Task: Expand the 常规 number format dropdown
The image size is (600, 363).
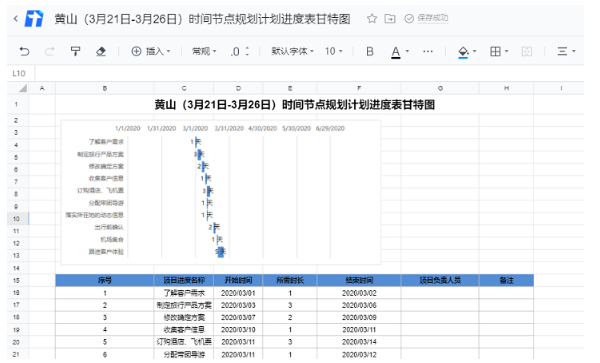Action: [204, 51]
